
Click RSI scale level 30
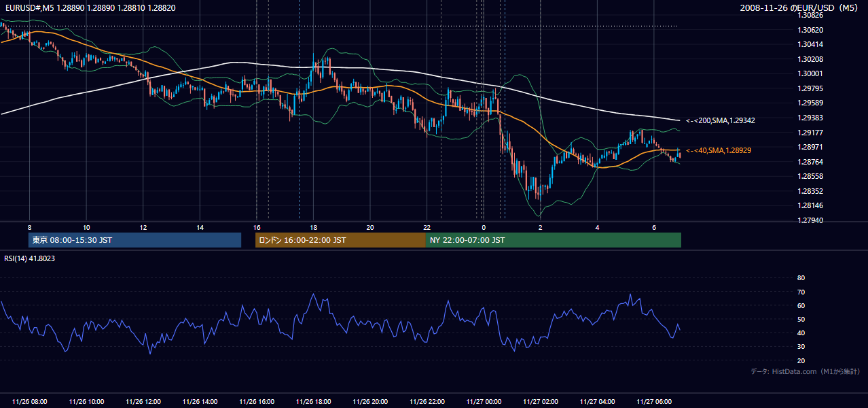pos(801,347)
